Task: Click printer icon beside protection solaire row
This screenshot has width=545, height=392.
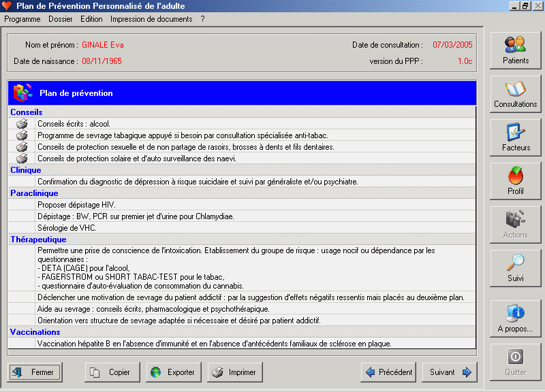Action: pos(22,159)
